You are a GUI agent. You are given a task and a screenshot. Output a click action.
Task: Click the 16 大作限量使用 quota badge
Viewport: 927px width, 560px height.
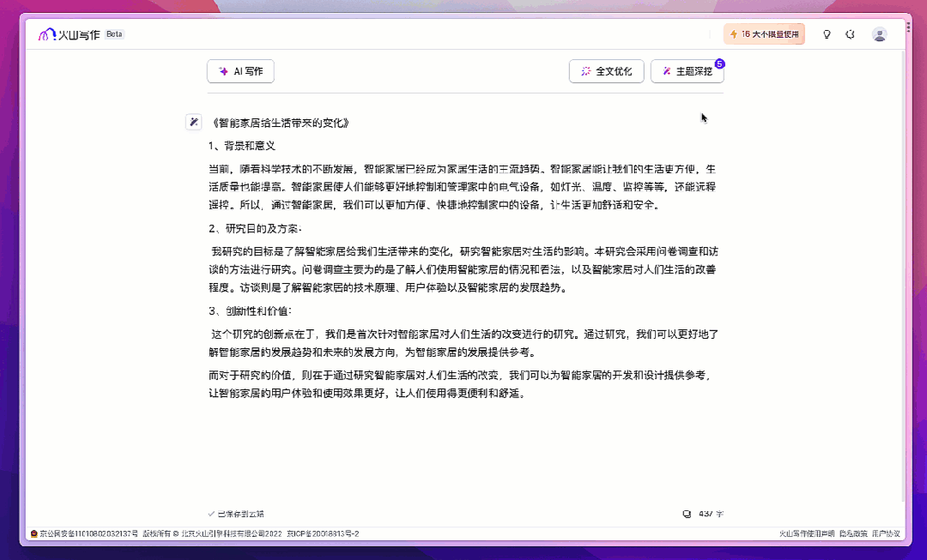(x=764, y=33)
